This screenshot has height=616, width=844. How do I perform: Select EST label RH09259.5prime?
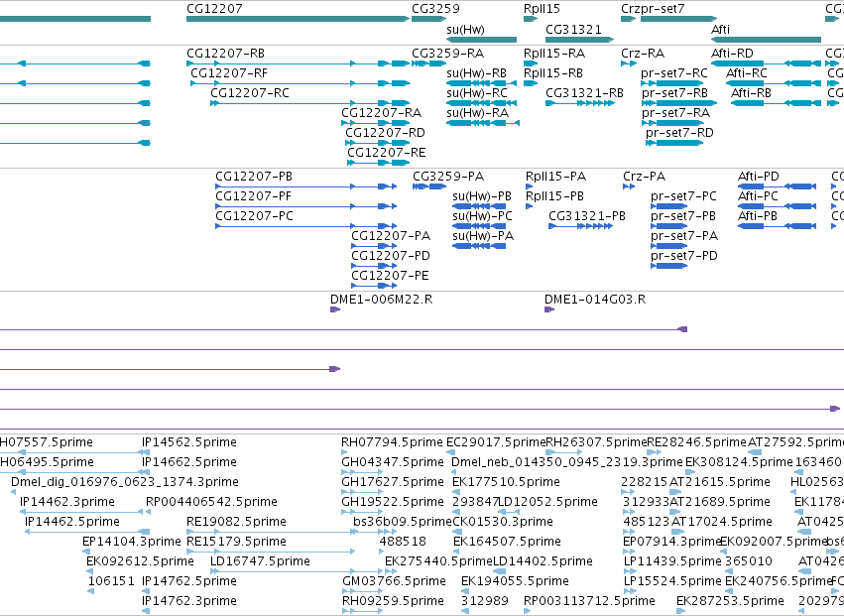[x=393, y=601]
